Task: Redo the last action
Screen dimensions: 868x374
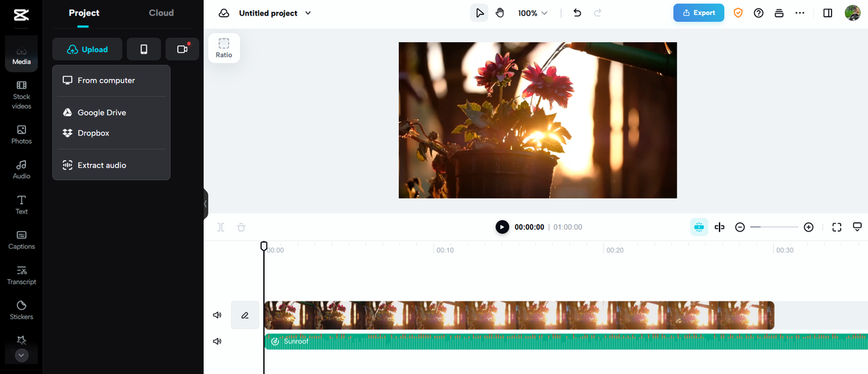Action: tap(597, 13)
